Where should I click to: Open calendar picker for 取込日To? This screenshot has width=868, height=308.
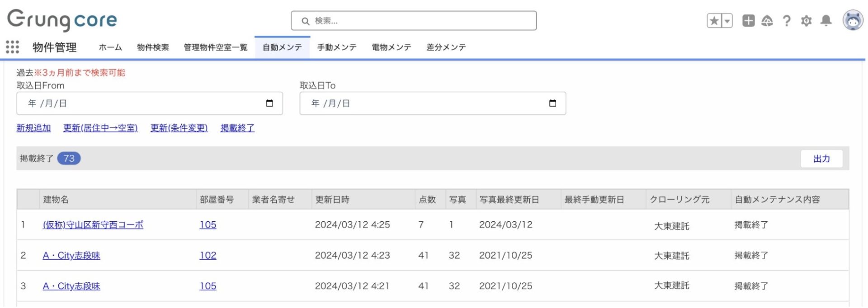[552, 103]
